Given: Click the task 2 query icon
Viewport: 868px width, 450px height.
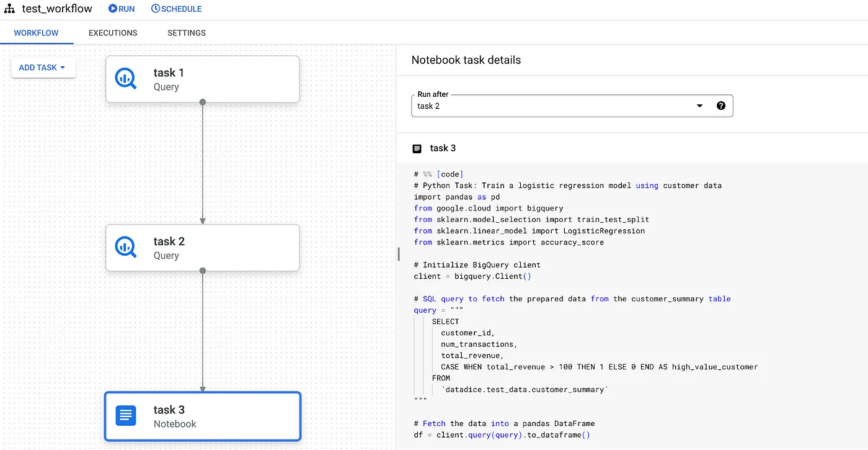Looking at the screenshot, I should 126,248.
